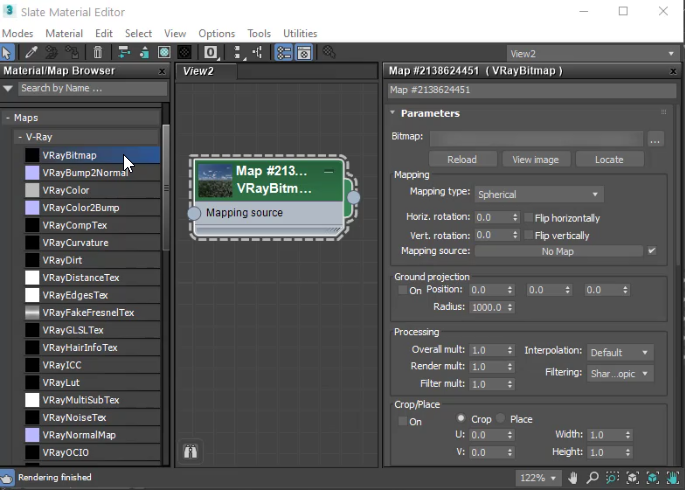Select the Place radio button
The width and height of the screenshot is (685, 490).
coord(501,418)
